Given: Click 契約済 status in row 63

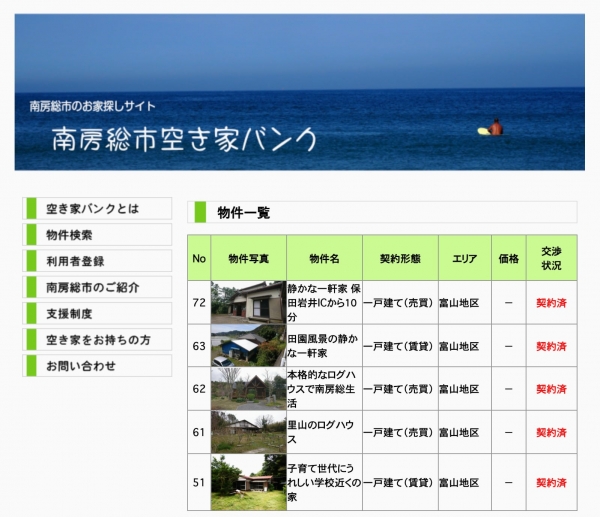Looking at the screenshot, I should tap(551, 346).
